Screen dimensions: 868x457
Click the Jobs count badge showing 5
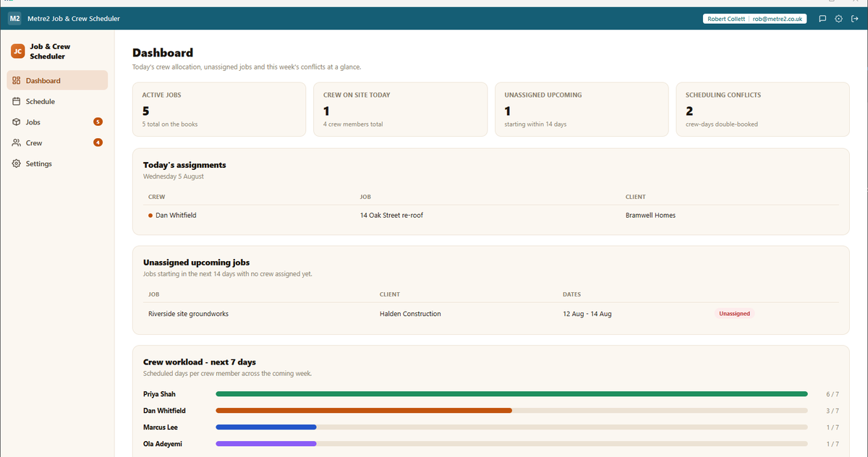(x=98, y=122)
